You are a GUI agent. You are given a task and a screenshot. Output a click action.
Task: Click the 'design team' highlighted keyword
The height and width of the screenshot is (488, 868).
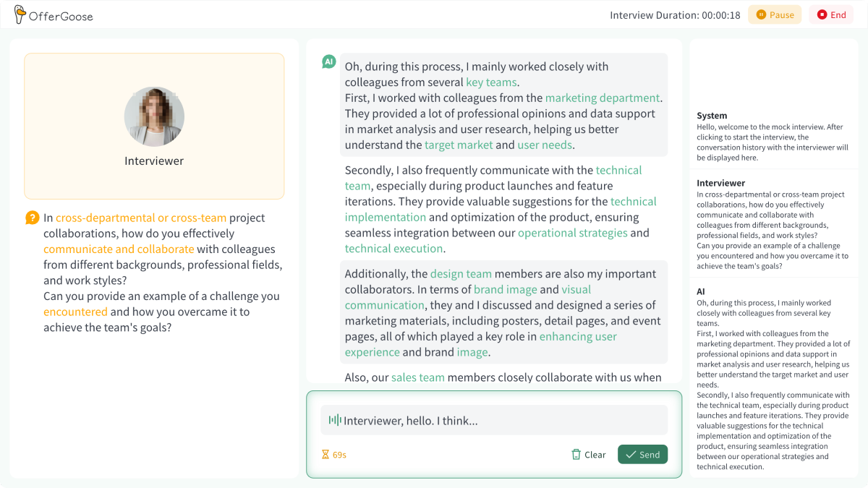coord(461,273)
